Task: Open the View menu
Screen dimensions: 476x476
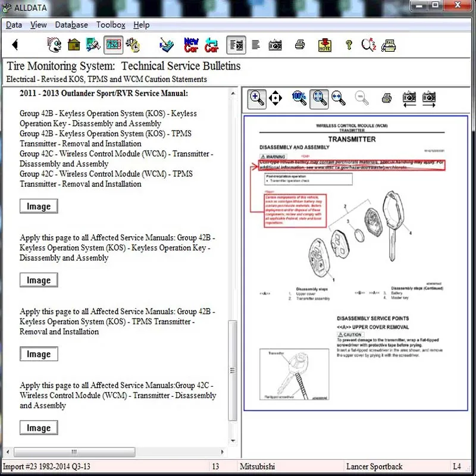Action: coord(39,25)
